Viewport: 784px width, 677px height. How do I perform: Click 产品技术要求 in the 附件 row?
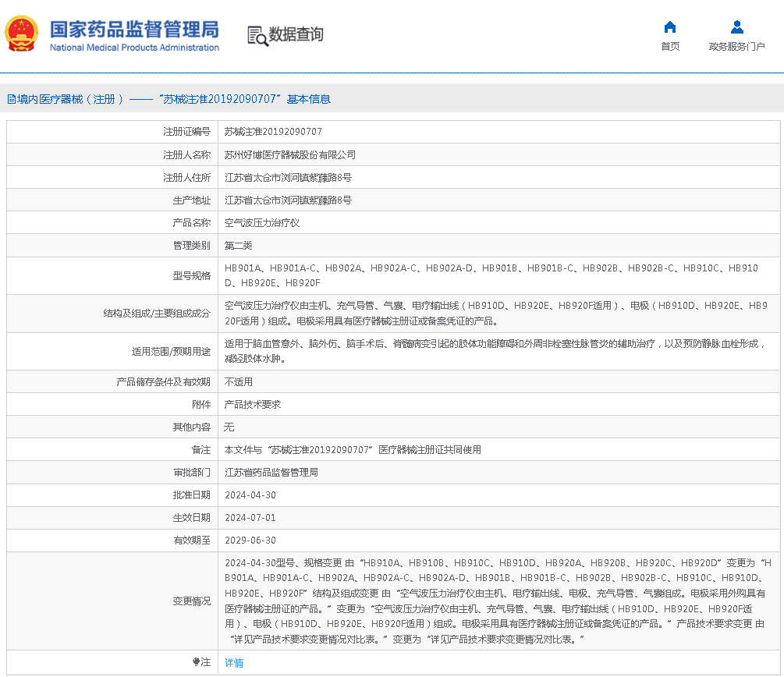253,405
